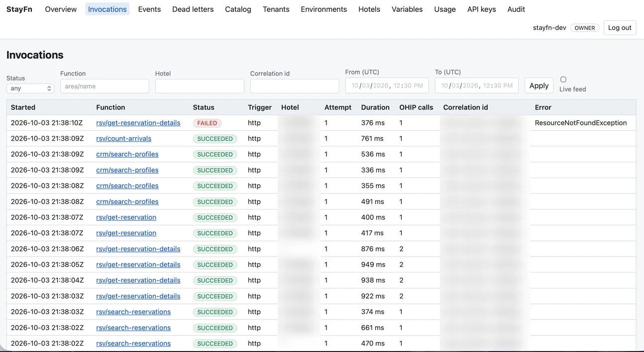
Task: Click the OWNER role badge
Action: pyautogui.click(x=585, y=28)
